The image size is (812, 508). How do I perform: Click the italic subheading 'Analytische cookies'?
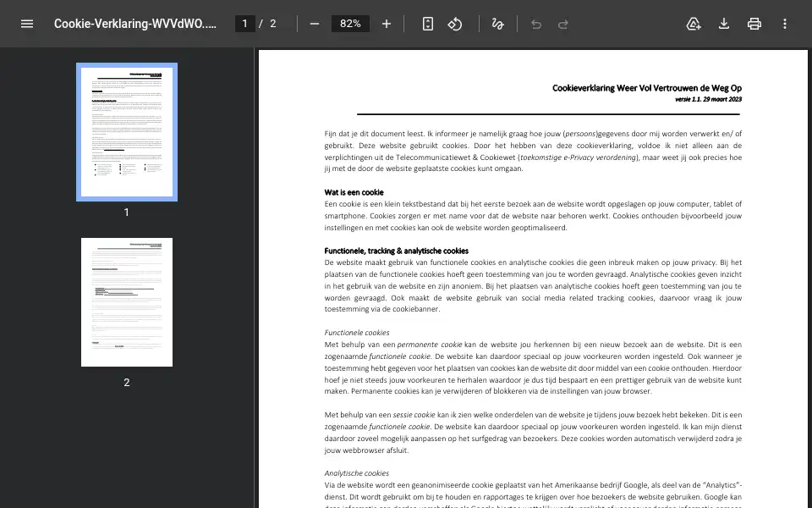point(356,473)
